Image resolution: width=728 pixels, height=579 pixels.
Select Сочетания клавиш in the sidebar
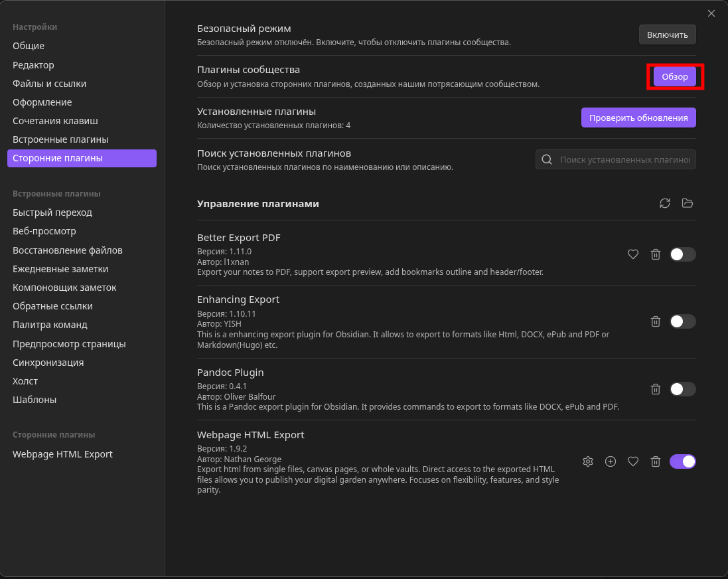[55, 121]
